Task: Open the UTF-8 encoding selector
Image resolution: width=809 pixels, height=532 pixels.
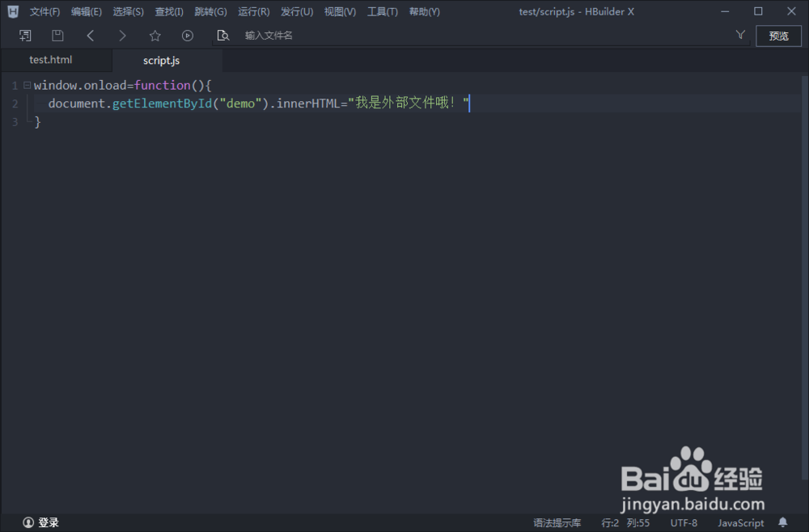Action: 684,522
